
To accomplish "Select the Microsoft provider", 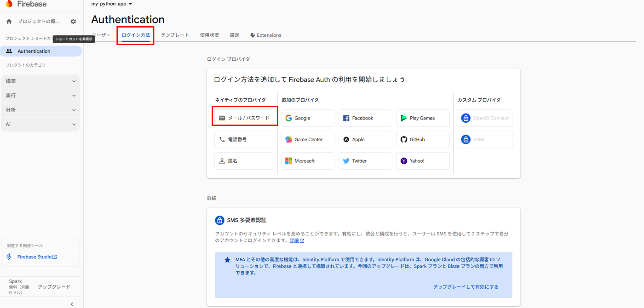I will [307, 160].
